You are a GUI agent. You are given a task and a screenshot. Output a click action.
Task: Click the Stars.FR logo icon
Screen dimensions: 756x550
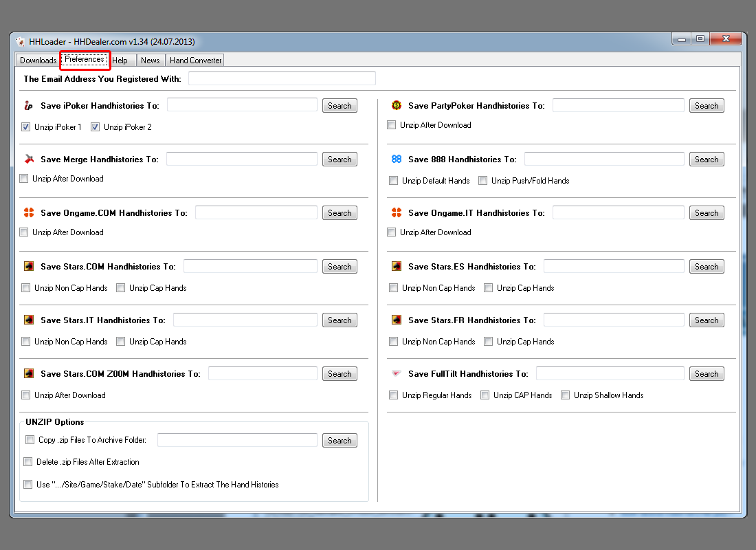pyautogui.click(x=397, y=320)
